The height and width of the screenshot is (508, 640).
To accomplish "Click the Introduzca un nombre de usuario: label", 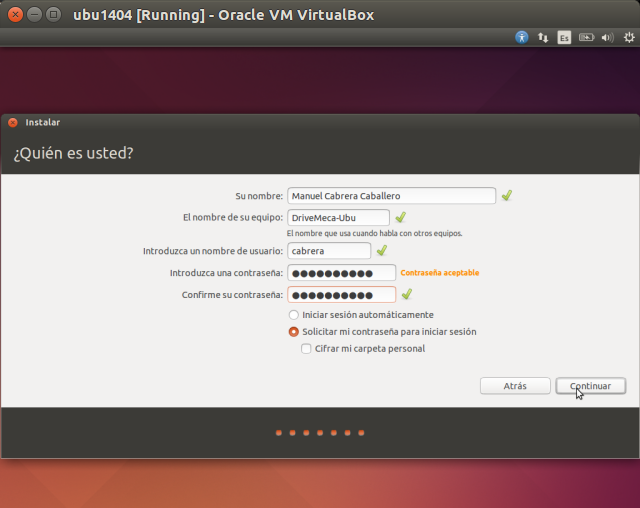I will click(x=213, y=251).
